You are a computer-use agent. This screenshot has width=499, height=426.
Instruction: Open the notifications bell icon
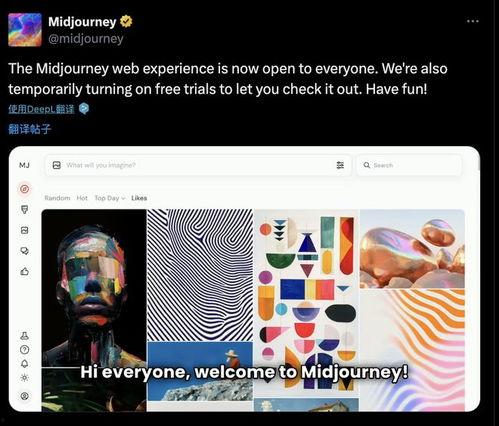(x=24, y=364)
